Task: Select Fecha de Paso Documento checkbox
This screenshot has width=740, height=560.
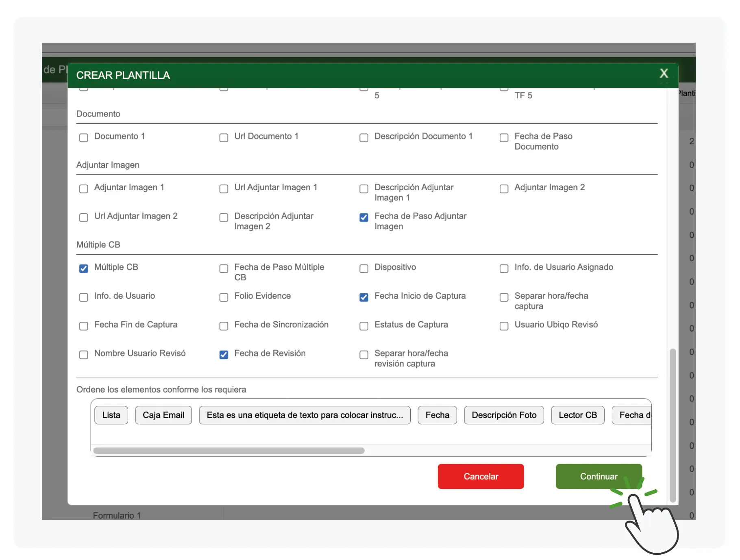Action: pyautogui.click(x=504, y=138)
